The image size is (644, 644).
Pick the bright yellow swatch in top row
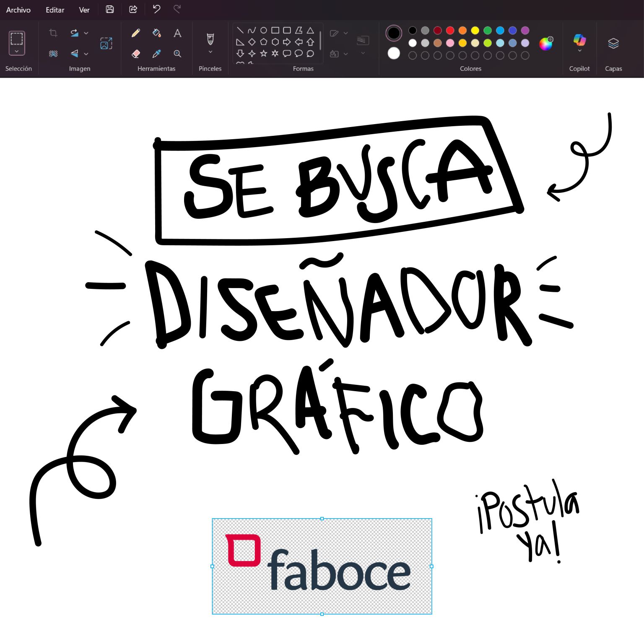point(475,30)
